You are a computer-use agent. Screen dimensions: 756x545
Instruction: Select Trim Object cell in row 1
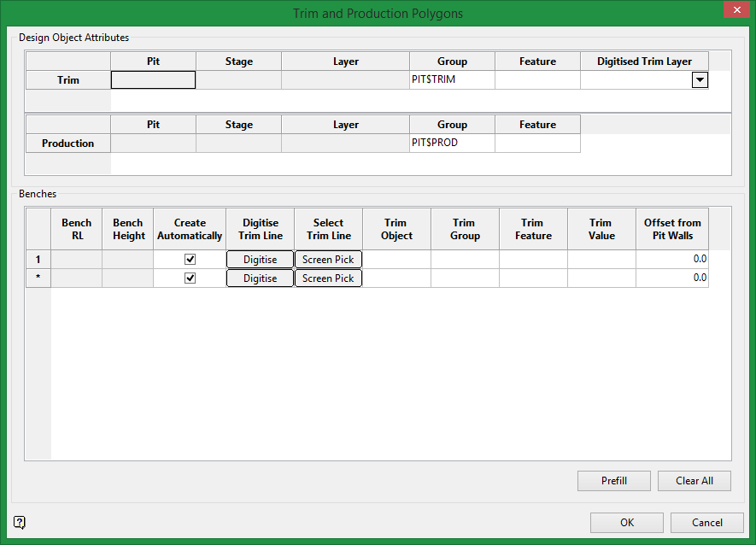[x=397, y=260]
